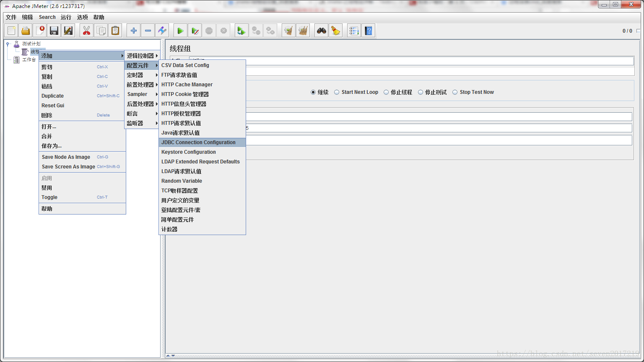Select the 停止测试 radio button

pyautogui.click(x=421, y=92)
